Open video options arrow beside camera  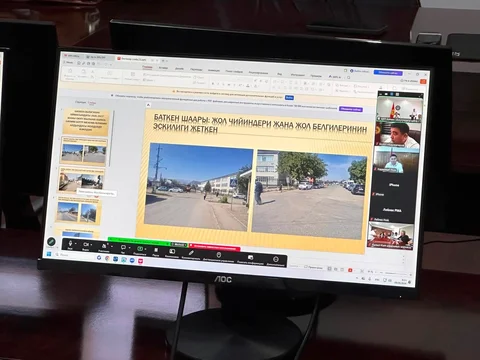91,245
